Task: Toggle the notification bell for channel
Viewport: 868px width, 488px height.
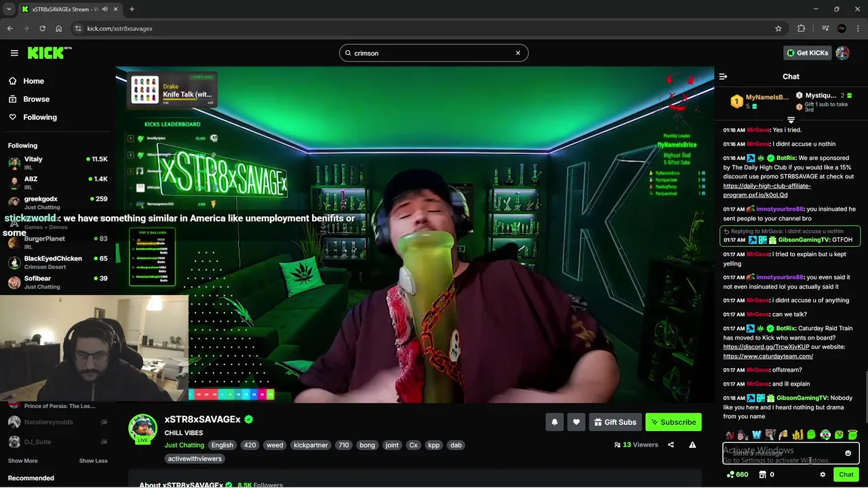Action: pos(555,422)
